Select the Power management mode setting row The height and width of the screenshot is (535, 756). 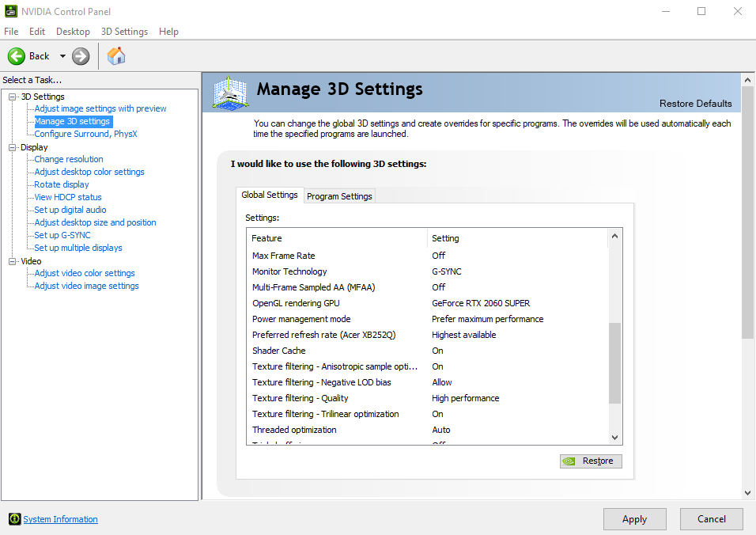427,319
